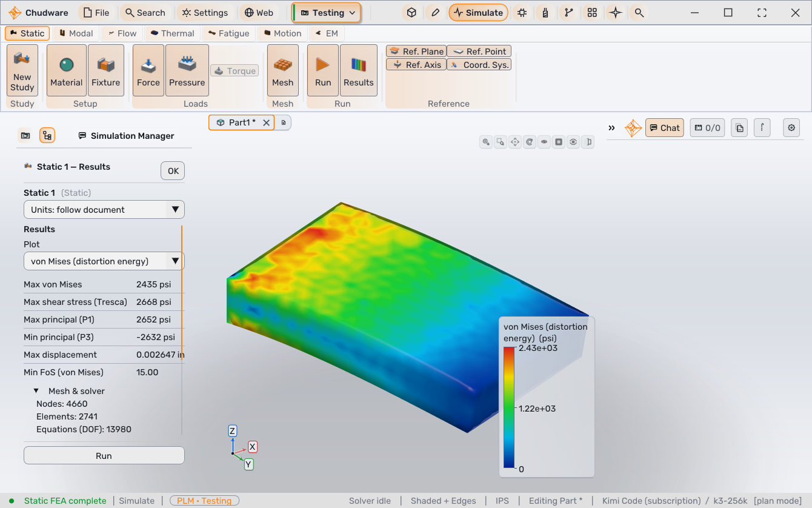Click the section view viewport icon
The image size is (812, 508).
click(x=588, y=142)
